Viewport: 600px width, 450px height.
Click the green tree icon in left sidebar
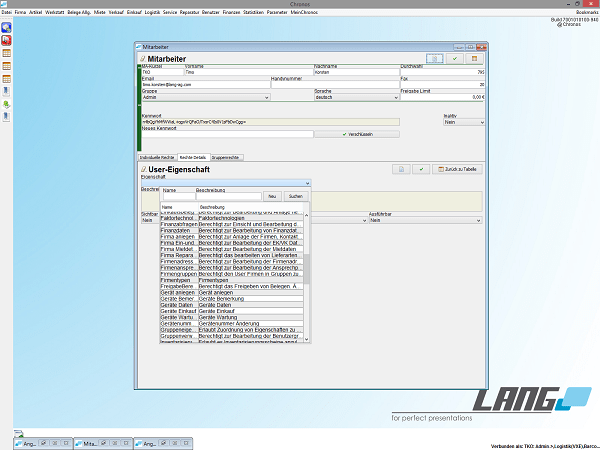[x=6, y=103]
